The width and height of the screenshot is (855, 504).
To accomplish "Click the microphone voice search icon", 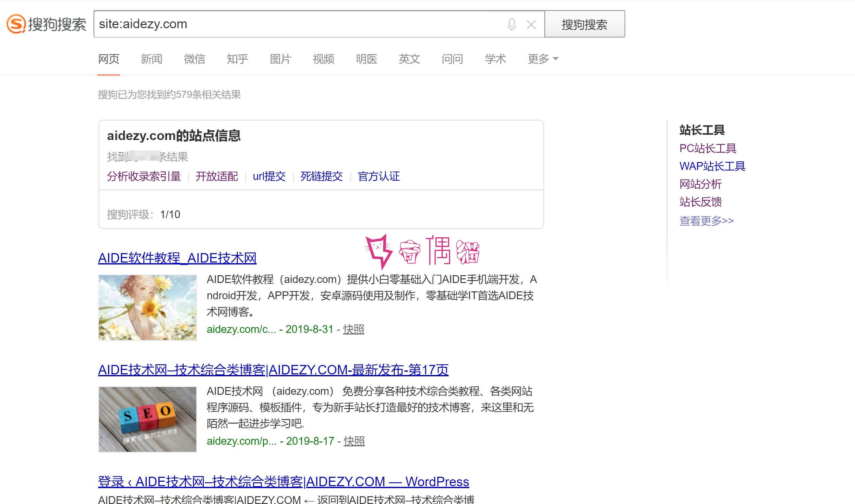I will (x=512, y=24).
